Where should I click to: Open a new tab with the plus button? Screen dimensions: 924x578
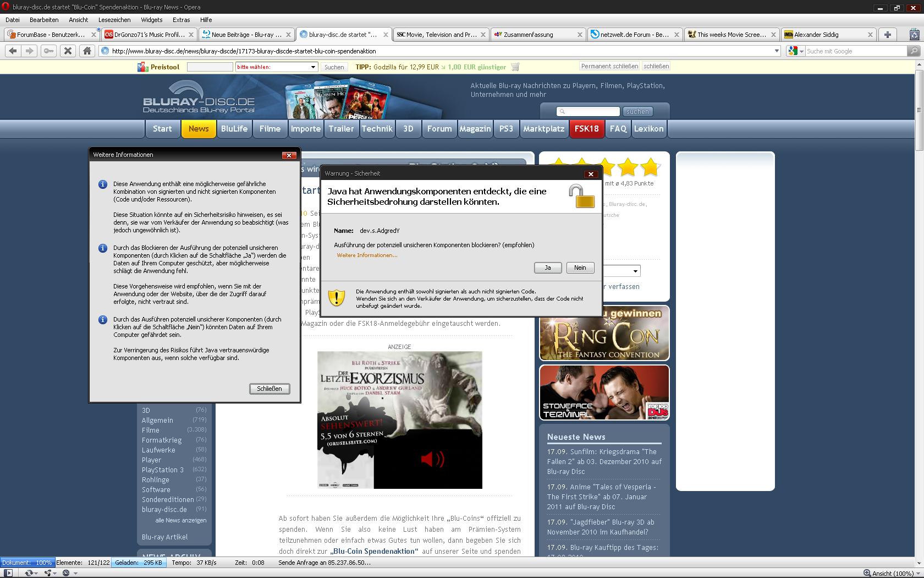point(887,34)
